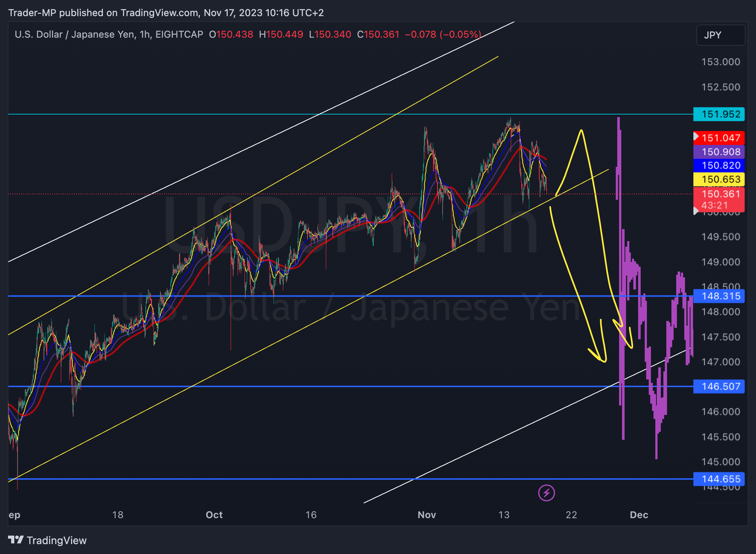756x554 pixels.
Task: Click the 147.000 price axis value
Action: click(720, 362)
